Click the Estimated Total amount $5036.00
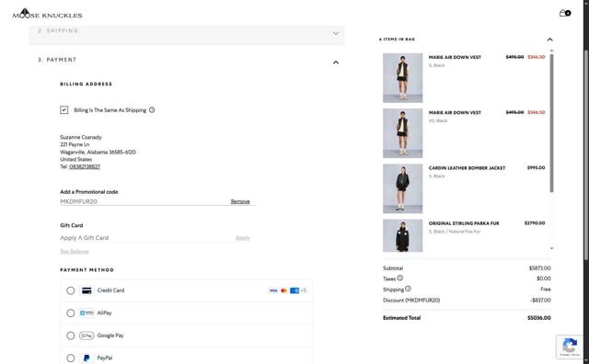 coord(539,318)
